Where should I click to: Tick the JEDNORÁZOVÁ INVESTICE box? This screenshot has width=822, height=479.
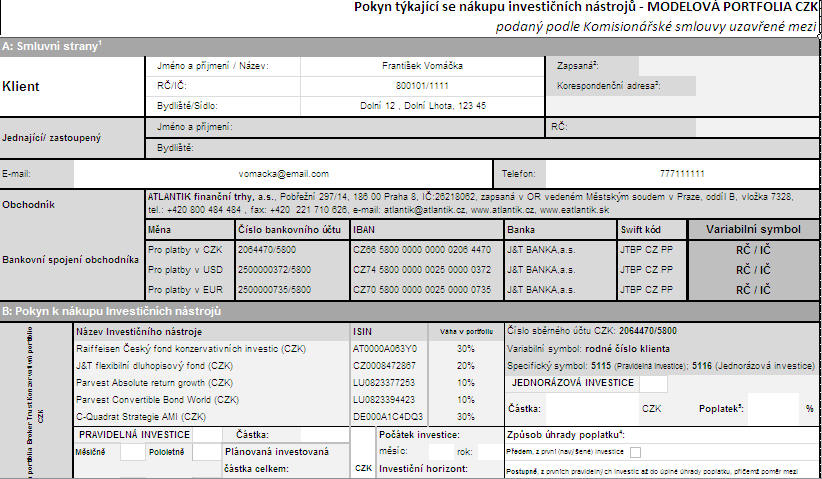(x=653, y=384)
